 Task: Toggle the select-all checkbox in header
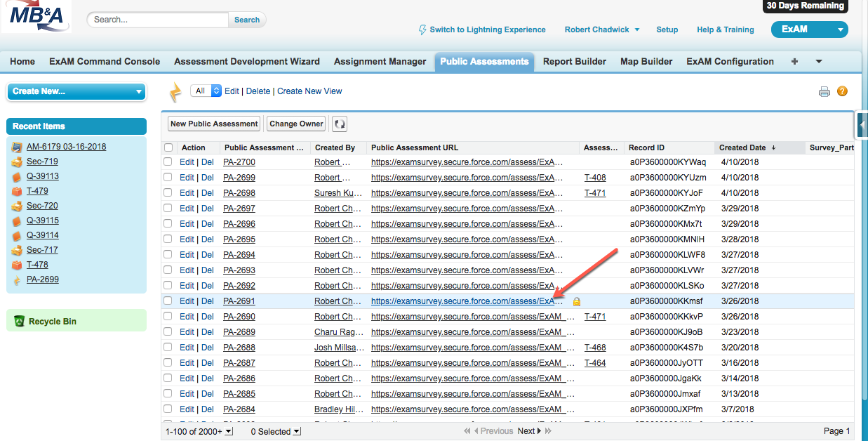pos(168,147)
